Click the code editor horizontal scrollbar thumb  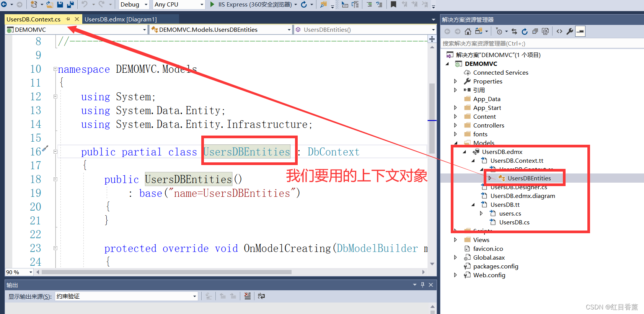pos(166,272)
